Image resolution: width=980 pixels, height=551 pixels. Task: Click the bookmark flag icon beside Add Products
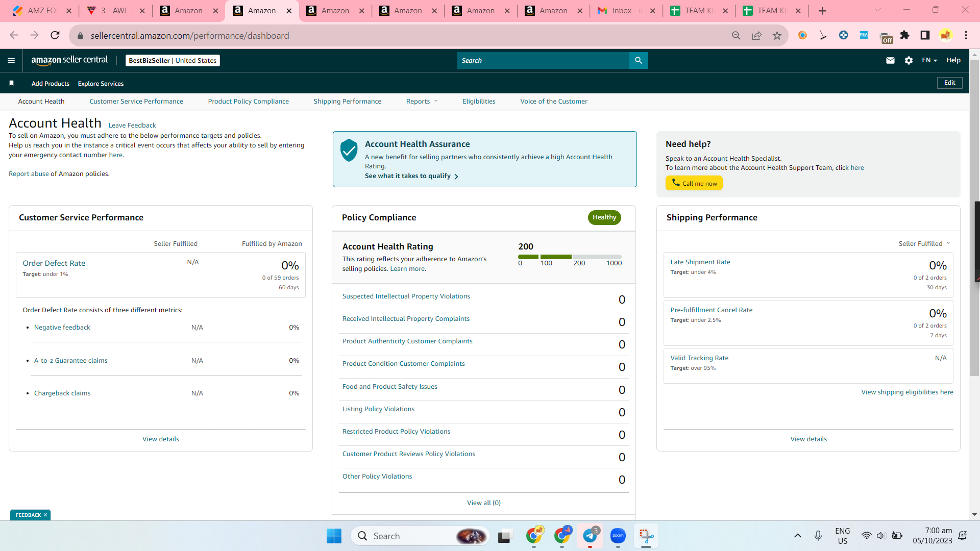(11, 83)
